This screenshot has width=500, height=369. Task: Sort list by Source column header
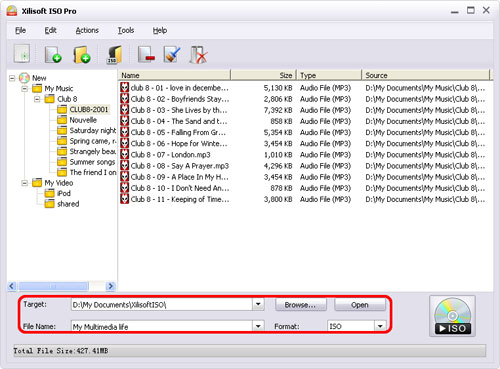426,75
